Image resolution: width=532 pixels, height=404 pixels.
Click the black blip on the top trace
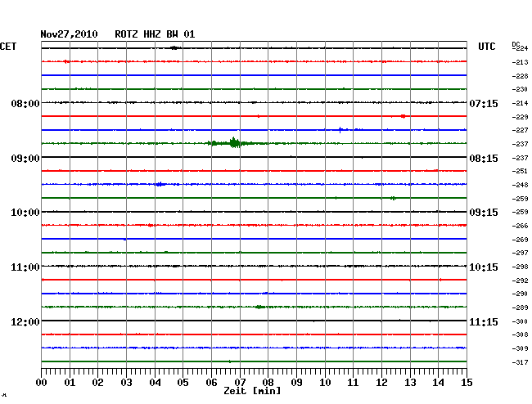tap(174, 48)
